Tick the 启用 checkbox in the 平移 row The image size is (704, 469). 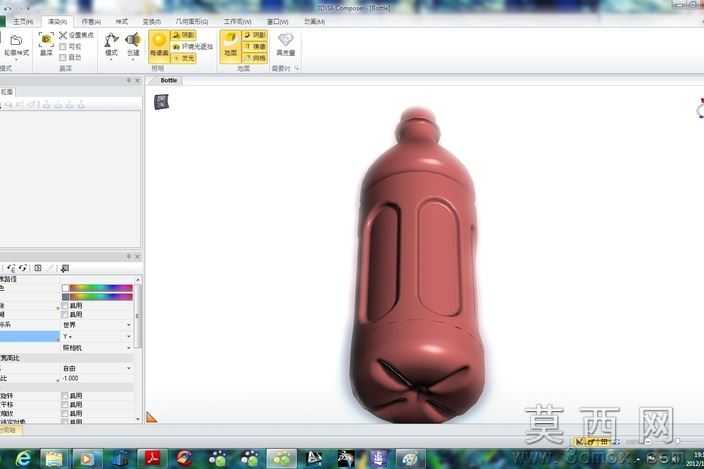coord(65,405)
